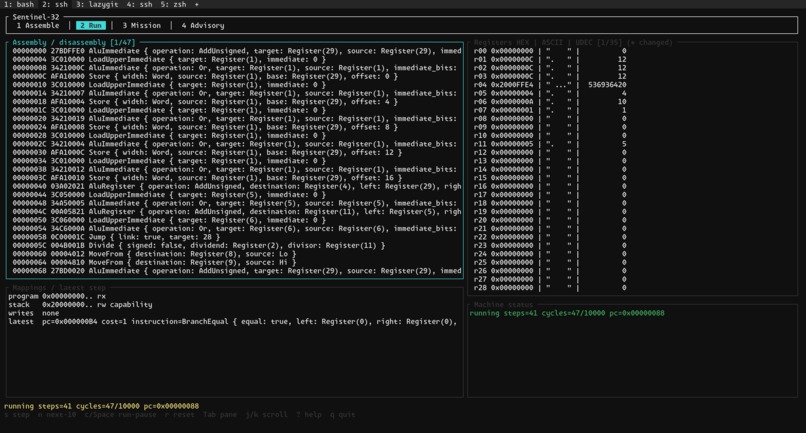
Task: Select the last visible row at address 00000068
Action: tap(236, 271)
